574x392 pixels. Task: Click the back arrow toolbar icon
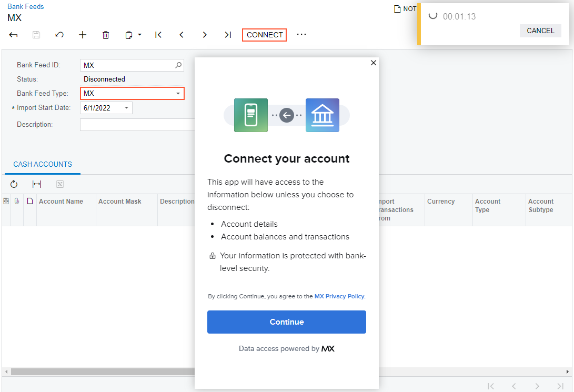(x=14, y=35)
